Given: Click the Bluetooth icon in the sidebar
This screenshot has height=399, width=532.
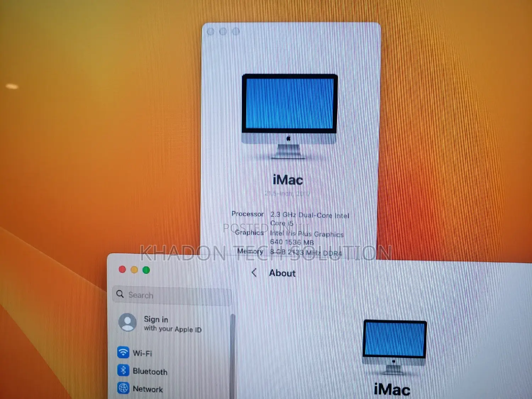Looking at the screenshot, I should coord(123,370).
